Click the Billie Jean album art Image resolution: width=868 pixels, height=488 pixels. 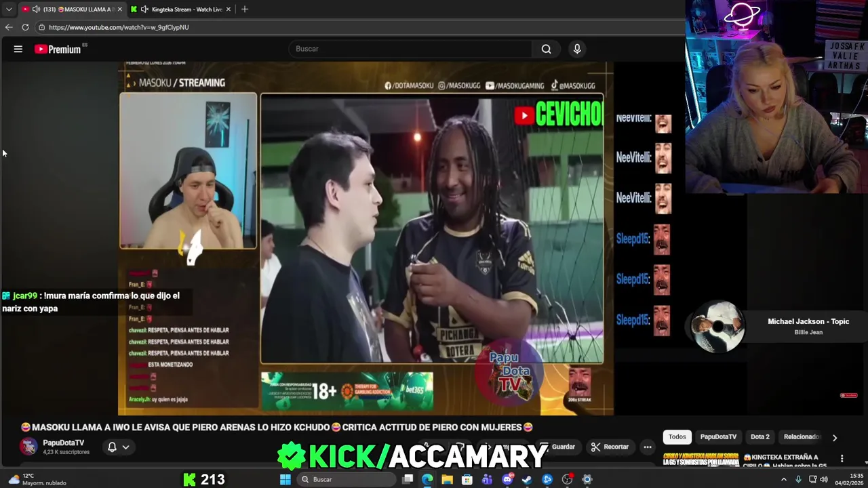717,327
